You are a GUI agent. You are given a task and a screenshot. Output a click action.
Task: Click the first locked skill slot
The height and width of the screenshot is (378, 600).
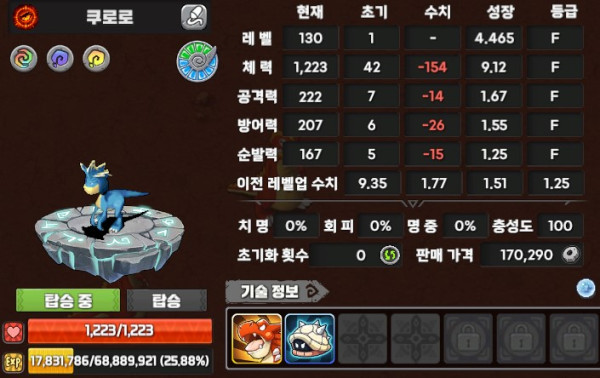(x=468, y=339)
